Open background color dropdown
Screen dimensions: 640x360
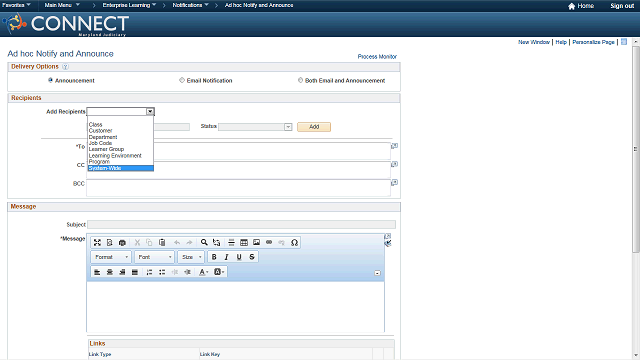(x=219, y=272)
